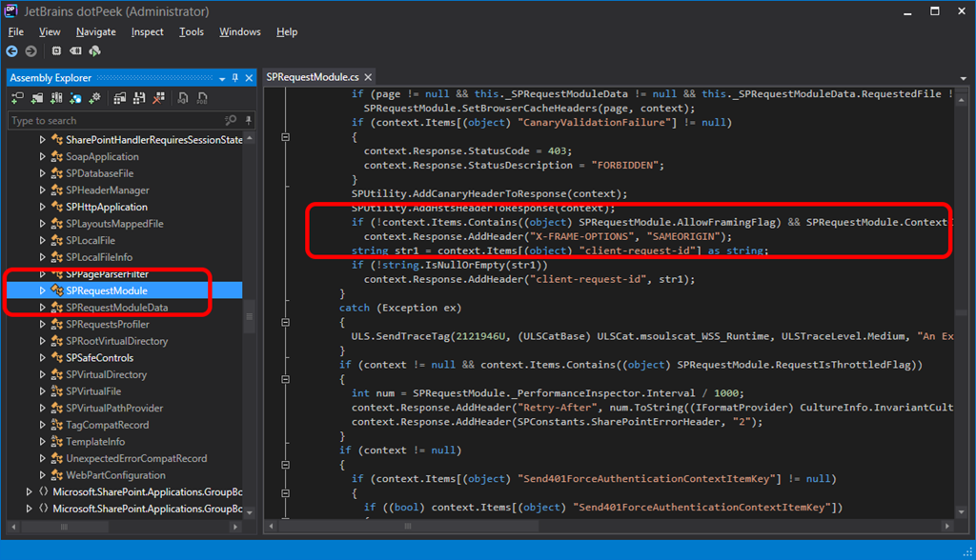The image size is (976, 560).
Task: Switch to the SPRequestModule.cs tab
Action: coord(313,76)
